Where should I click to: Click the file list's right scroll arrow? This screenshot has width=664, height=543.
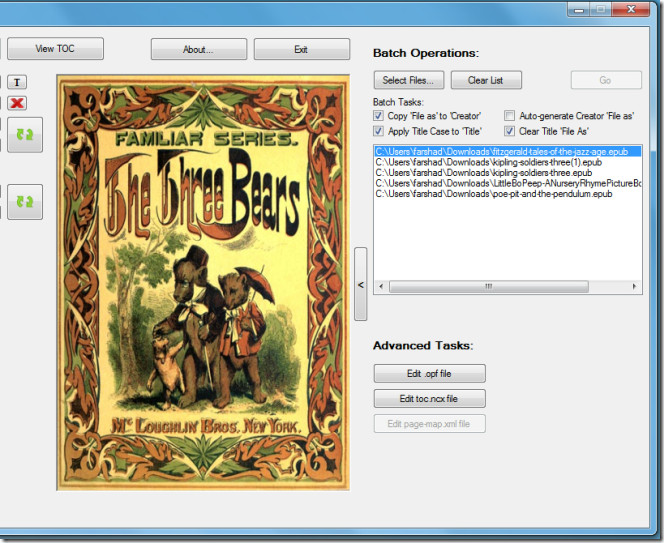(x=634, y=286)
